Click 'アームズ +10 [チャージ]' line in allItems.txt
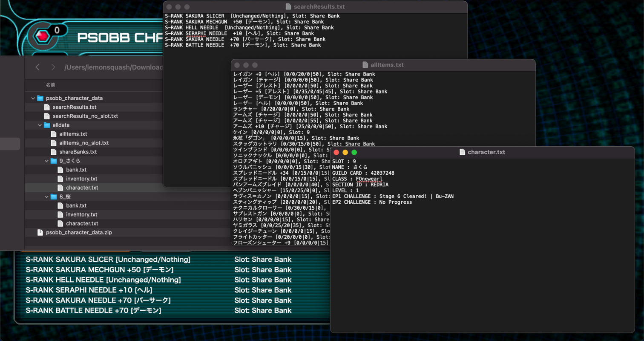Viewport: 644px width, 341px height. click(310, 127)
